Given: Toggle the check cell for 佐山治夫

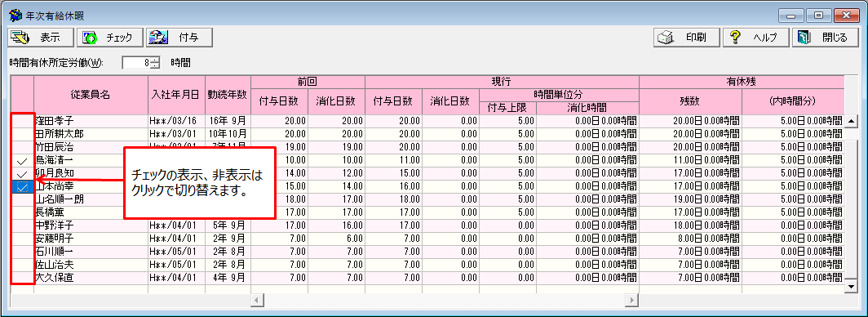Looking at the screenshot, I should tap(23, 265).
